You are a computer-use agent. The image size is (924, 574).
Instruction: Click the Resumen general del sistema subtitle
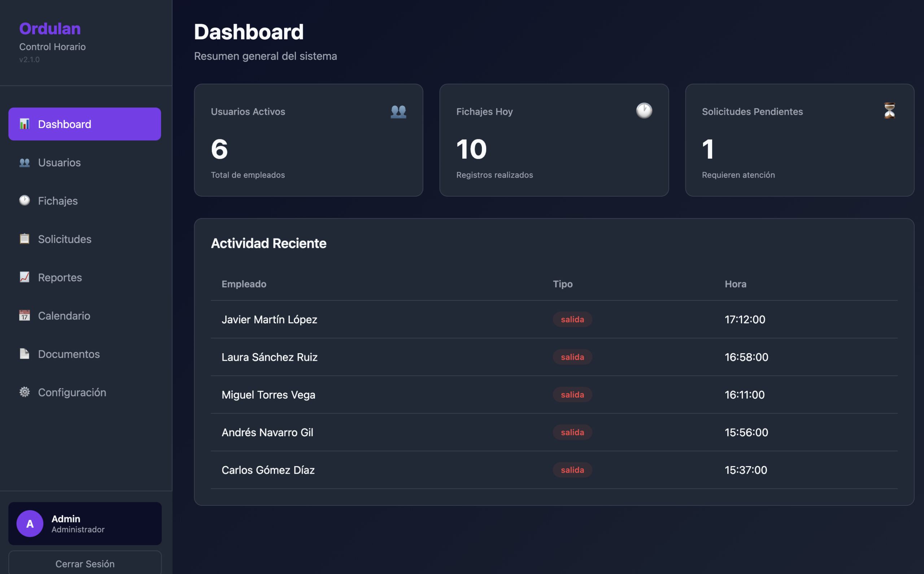pos(265,56)
